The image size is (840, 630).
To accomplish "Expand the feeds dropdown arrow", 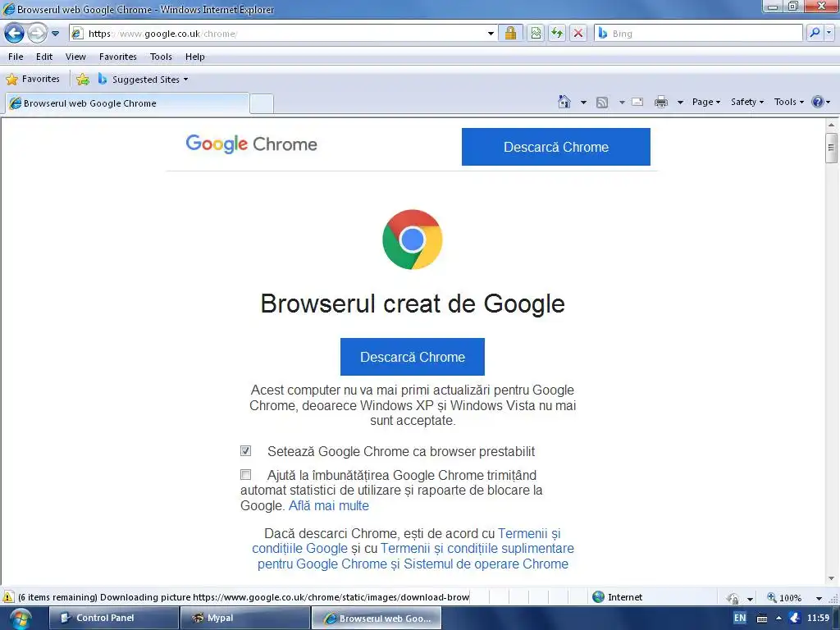I will pyautogui.click(x=622, y=103).
